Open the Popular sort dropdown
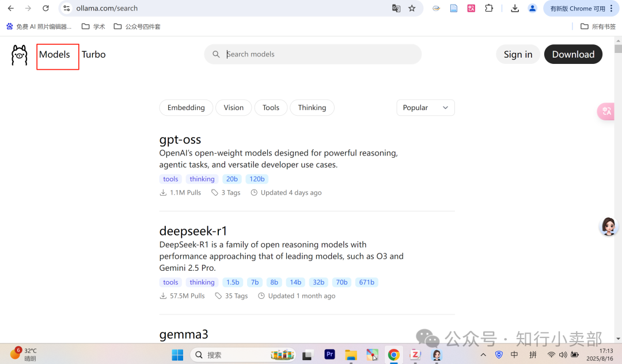This screenshot has height=364, width=622. tap(425, 108)
